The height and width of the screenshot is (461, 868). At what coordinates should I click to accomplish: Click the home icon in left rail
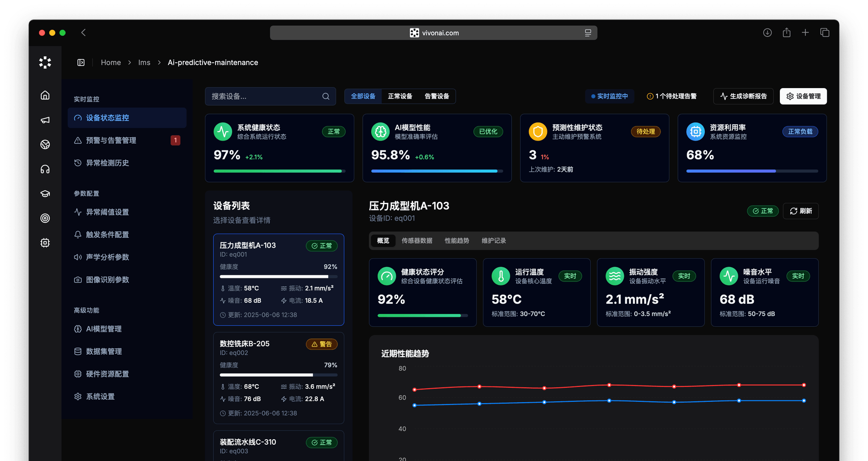[45, 95]
